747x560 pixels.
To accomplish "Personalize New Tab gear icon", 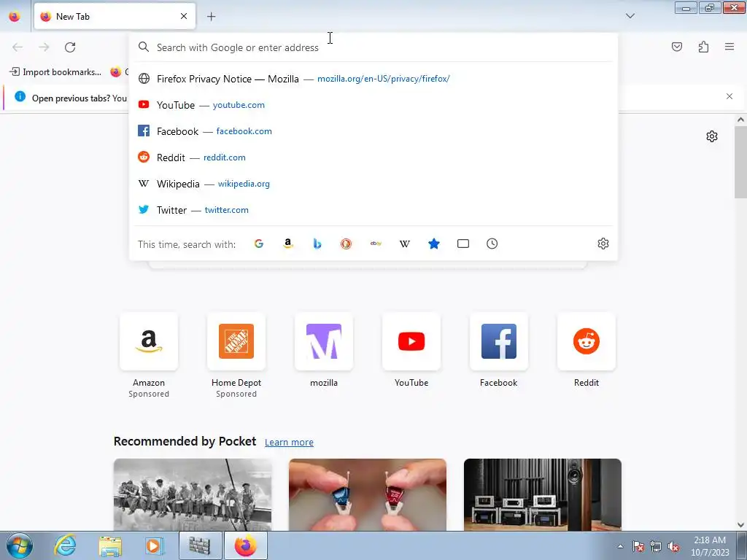I will click(712, 136).
